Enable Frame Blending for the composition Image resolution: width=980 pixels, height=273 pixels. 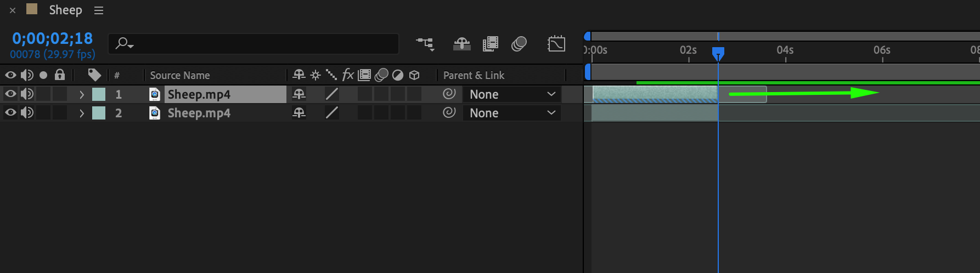(x=490, y=44)
